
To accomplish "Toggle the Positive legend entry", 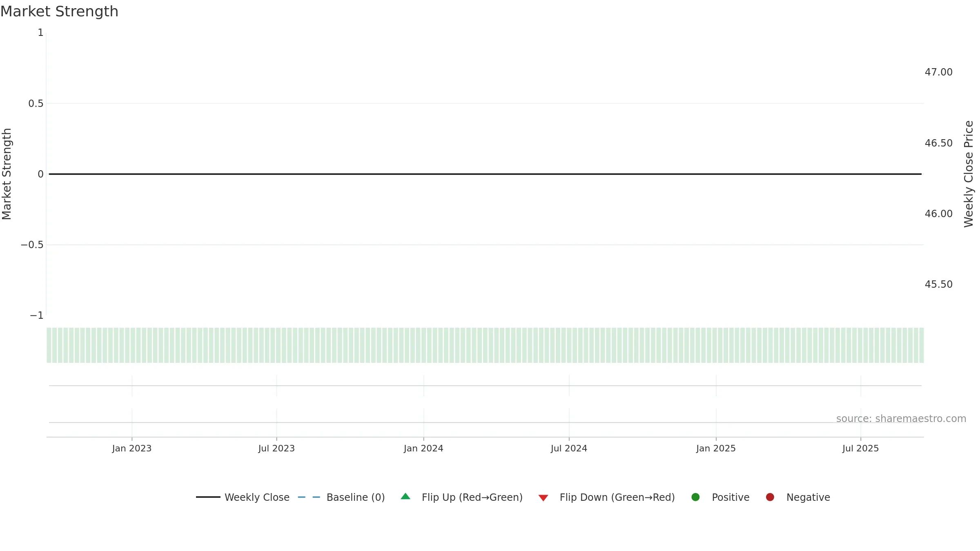I will coord(720,497).
